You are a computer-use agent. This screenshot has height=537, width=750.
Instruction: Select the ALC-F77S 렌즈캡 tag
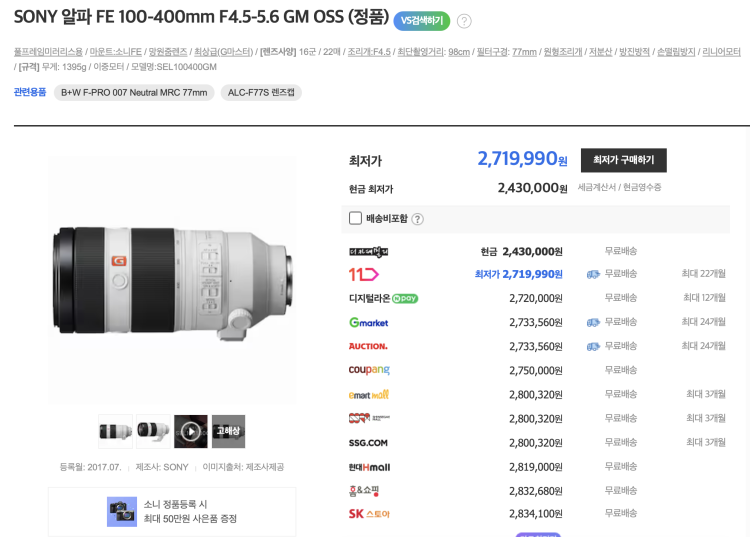pyautogui.click(x=261, y=92)
